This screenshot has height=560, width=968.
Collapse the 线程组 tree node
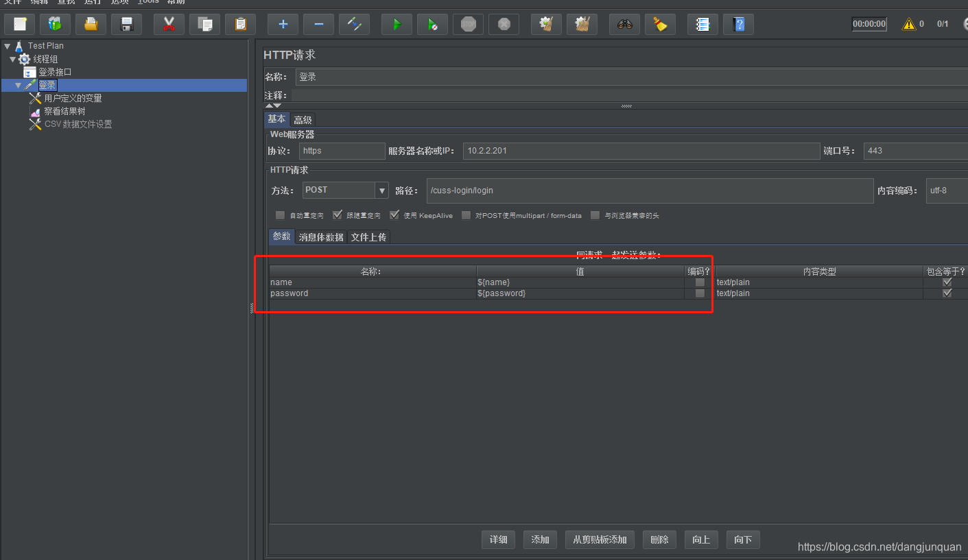[12, 59]
